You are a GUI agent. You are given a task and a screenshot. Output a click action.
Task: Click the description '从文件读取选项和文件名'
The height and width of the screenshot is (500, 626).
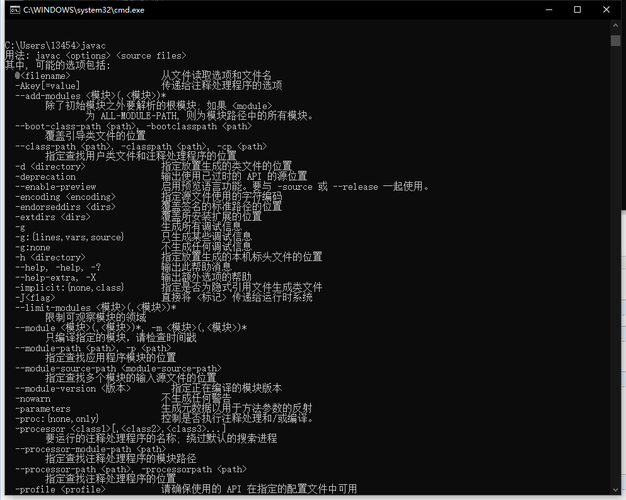[216, 75]
